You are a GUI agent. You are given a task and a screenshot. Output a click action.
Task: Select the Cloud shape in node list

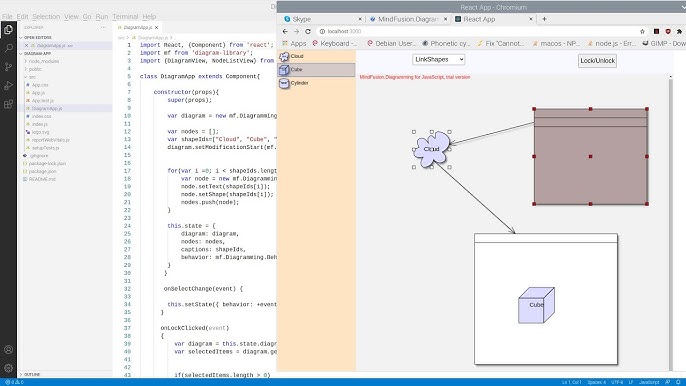pos(316,56)
